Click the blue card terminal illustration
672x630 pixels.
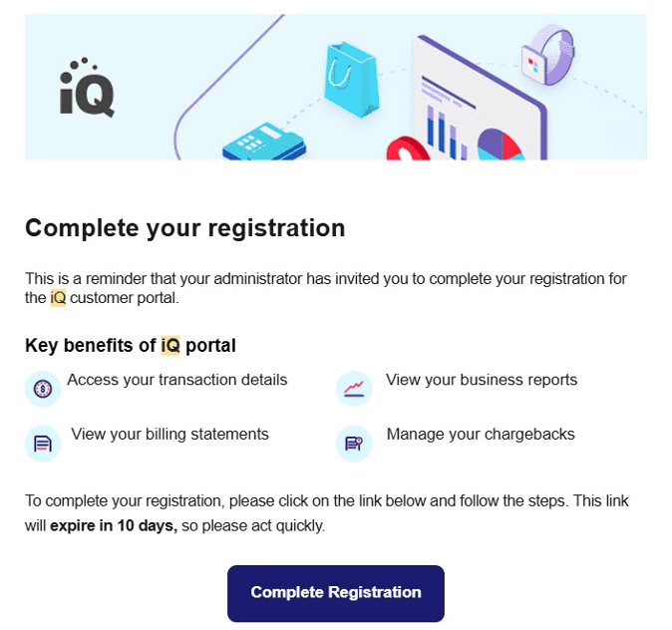pos(263,143)
